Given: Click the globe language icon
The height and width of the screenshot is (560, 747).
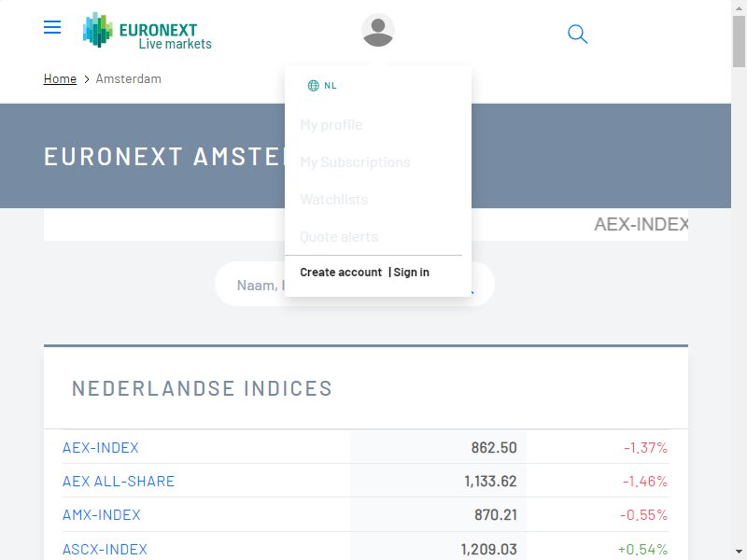Looking at the screenshot, I should click(x=313, y=86).
